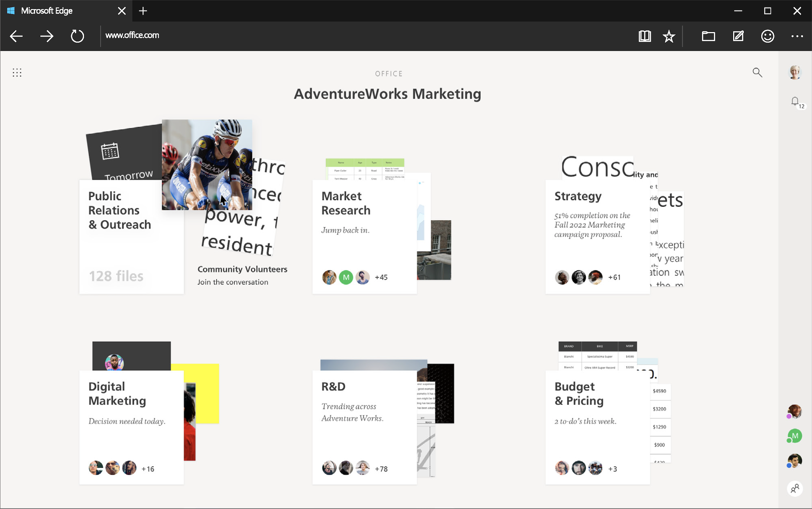Click the $4590 price entry

[660, 391]
